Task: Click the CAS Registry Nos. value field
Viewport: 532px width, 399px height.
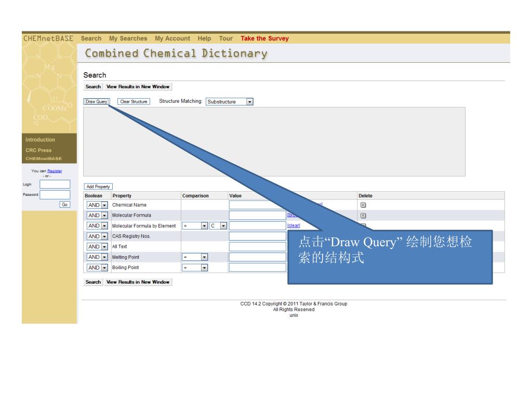Action: (258, 236)
